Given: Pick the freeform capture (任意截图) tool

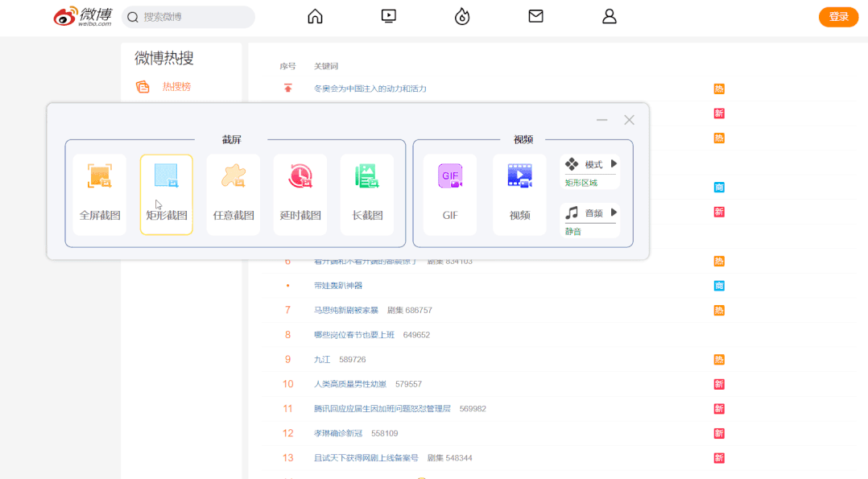Looking at the screenshot, I should tap(233, 194).
